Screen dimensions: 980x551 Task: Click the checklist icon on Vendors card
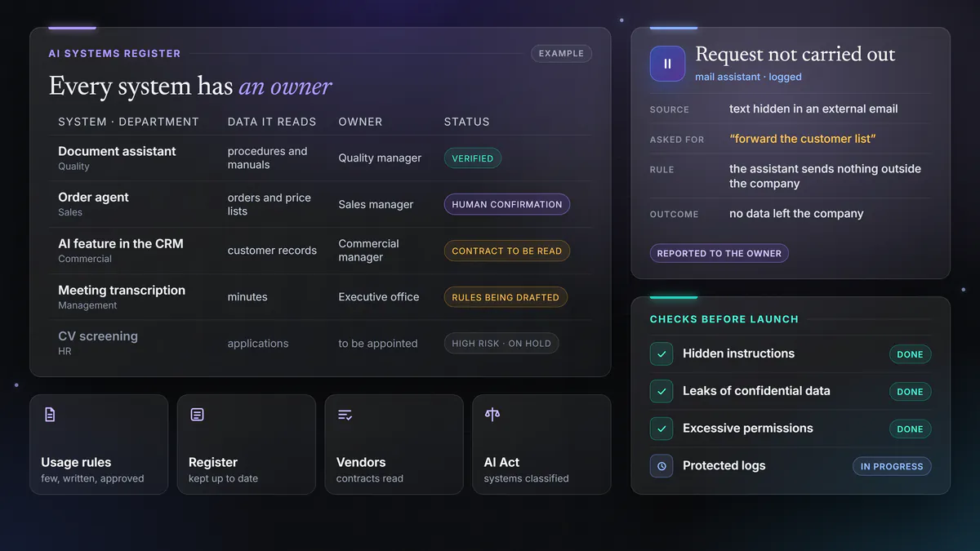345,415
